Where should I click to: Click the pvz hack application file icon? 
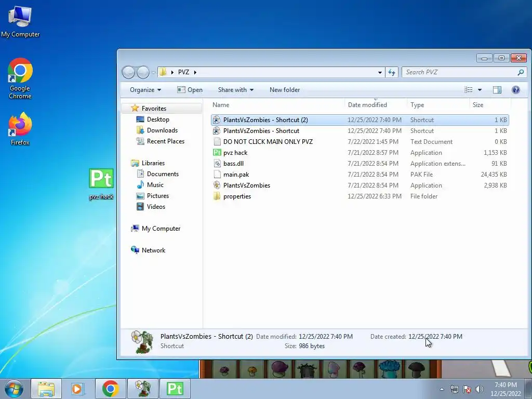point(217,152)
